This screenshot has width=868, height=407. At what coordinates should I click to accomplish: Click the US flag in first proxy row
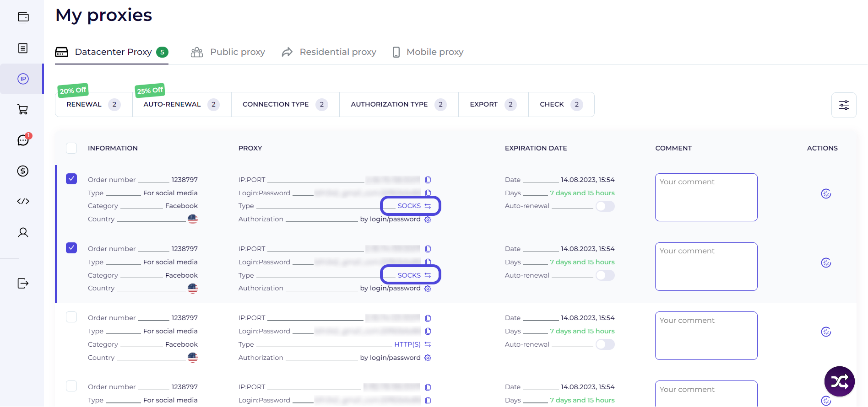click(193, 219)
